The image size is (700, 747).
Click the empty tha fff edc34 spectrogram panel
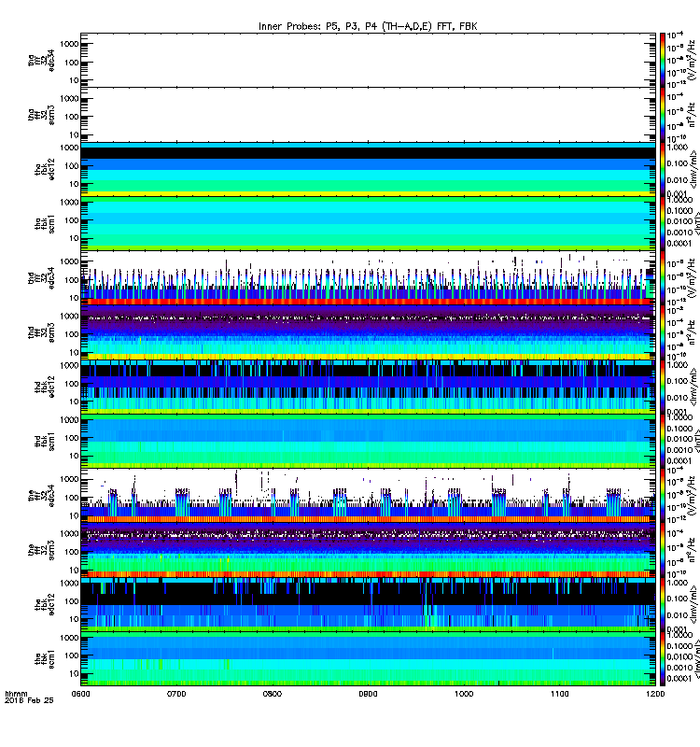point(368,60)
